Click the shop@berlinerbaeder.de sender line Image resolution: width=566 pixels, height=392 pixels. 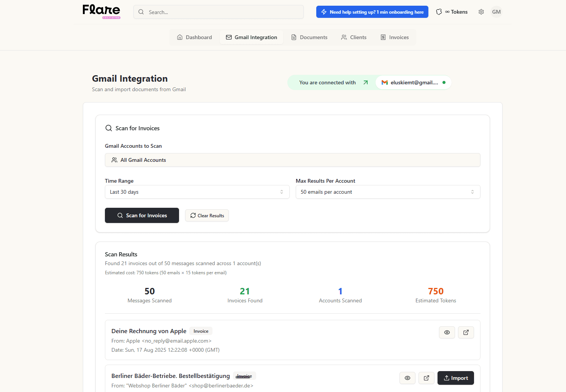coord(182,386)
